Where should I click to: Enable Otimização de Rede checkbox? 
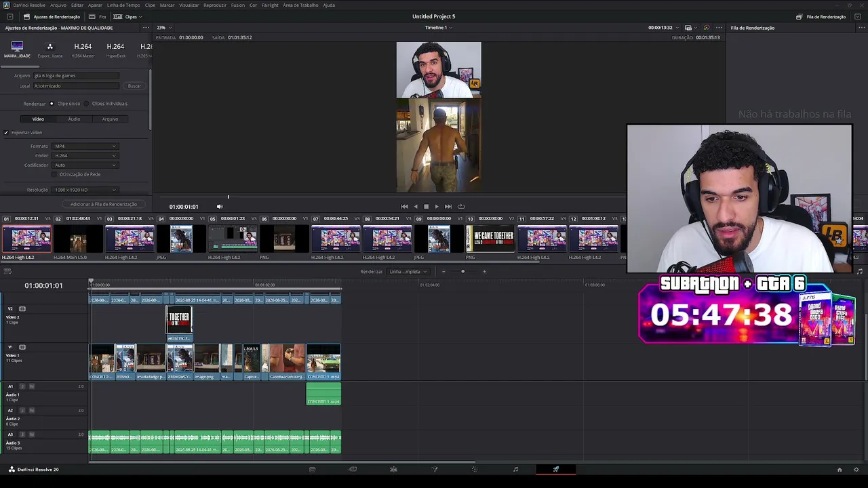(54, 174)
